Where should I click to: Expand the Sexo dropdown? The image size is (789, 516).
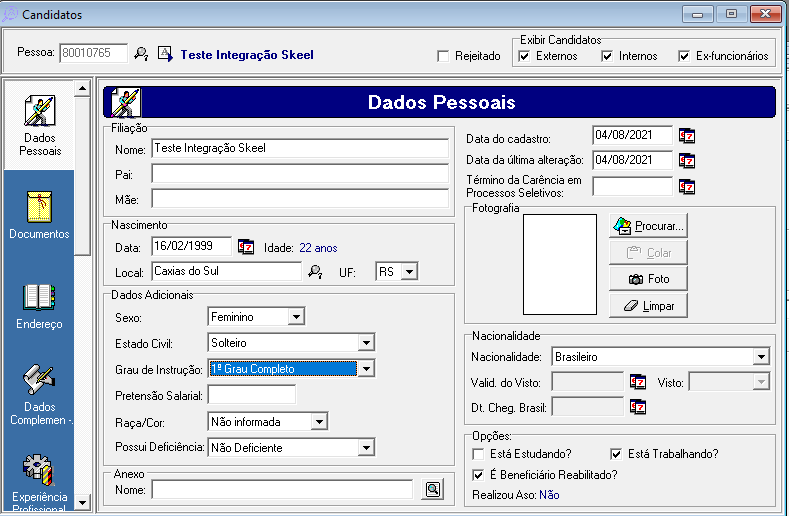click(295, 317)
